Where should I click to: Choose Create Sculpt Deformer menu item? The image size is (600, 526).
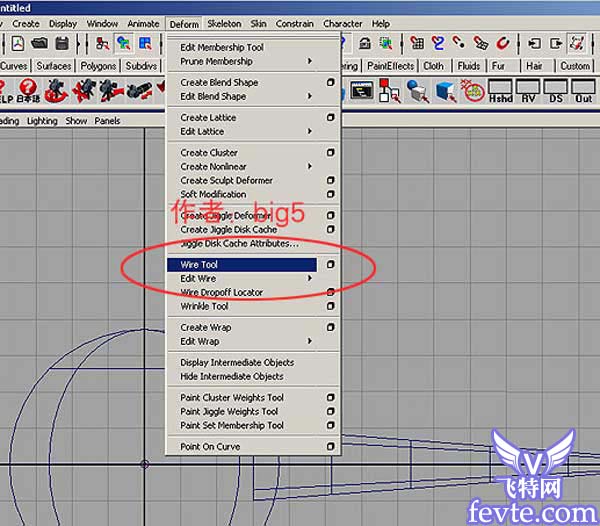227,180
